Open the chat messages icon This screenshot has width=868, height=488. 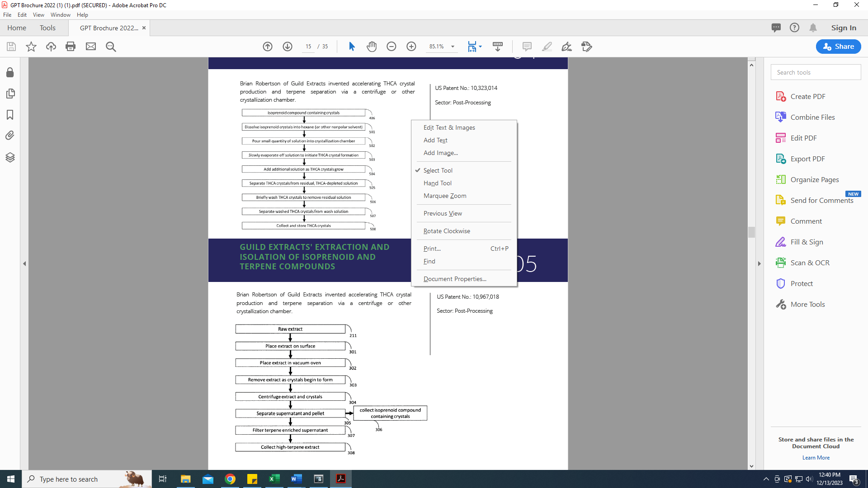click(776, 28)
